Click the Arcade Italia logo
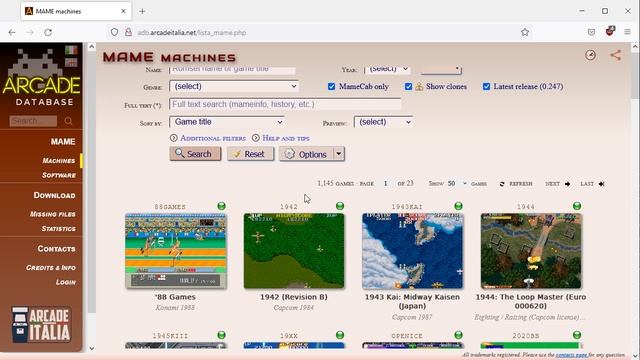640x360 pixels. [x=41, y=324]
